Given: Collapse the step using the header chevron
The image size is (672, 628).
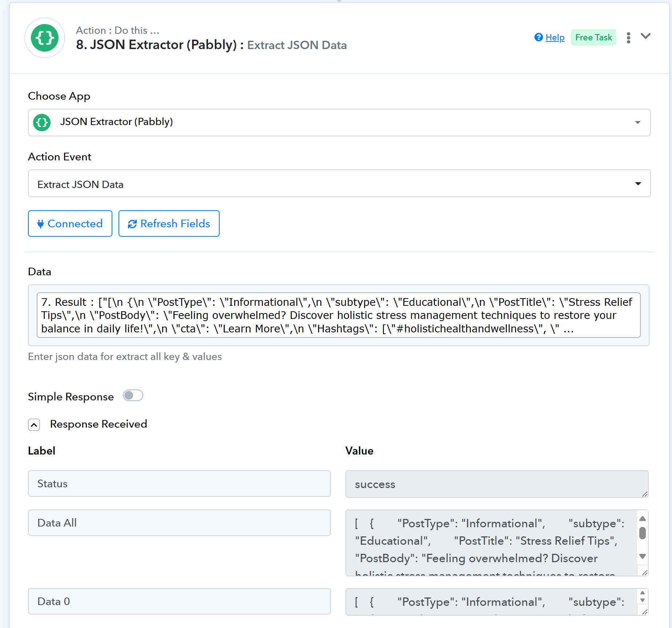Looking at the screenshot, I should (645, 36).
